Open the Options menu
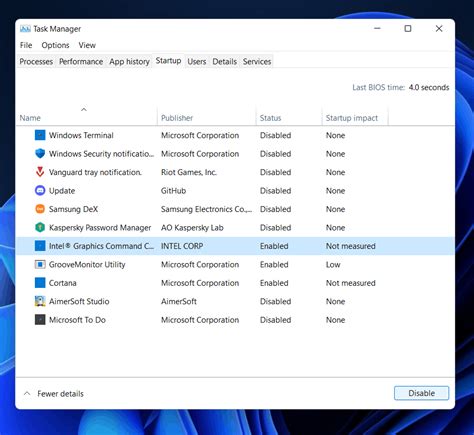 pos(55,45)
